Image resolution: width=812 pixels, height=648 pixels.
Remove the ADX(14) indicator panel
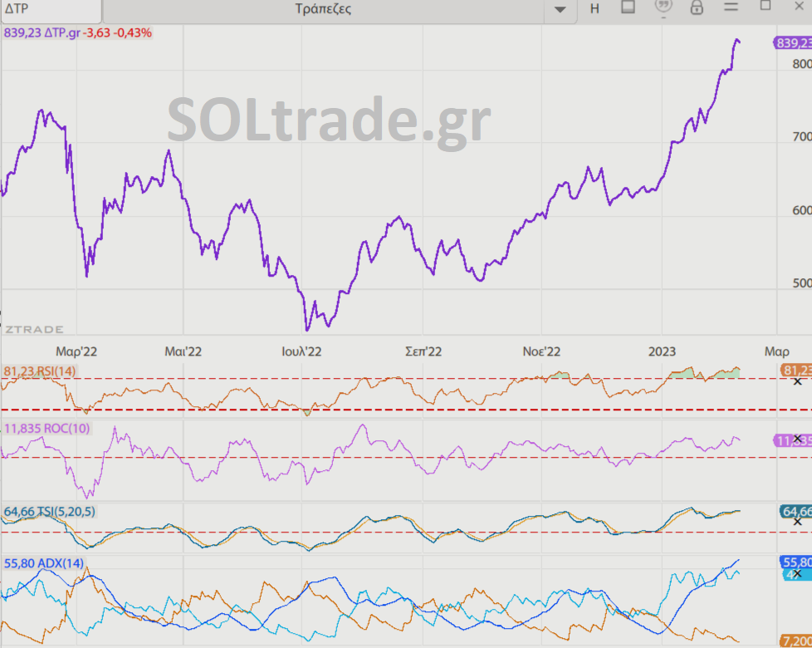798,573
